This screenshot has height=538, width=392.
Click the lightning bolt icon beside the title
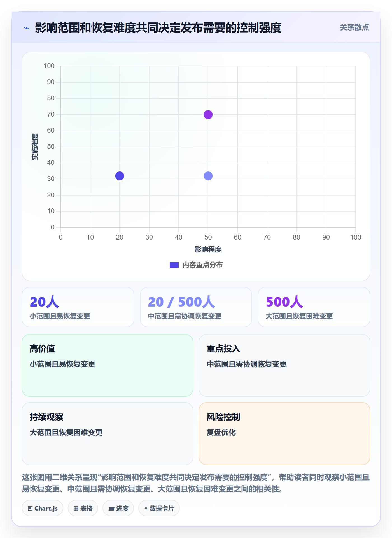click(x=27, y=28)
